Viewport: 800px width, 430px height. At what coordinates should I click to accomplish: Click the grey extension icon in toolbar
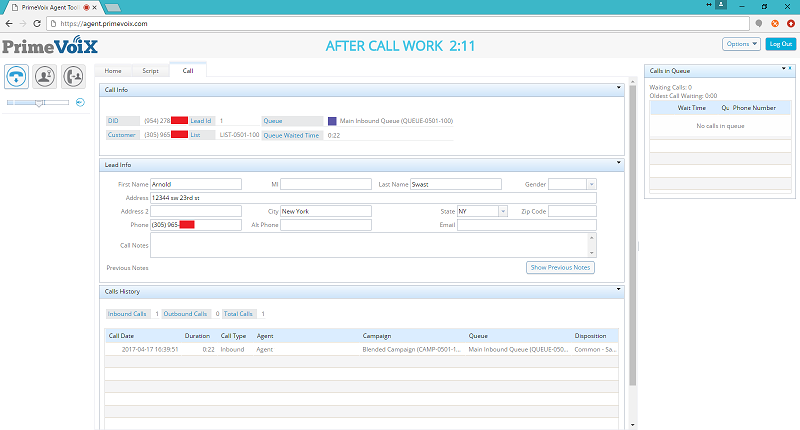[x=759, y=23]
